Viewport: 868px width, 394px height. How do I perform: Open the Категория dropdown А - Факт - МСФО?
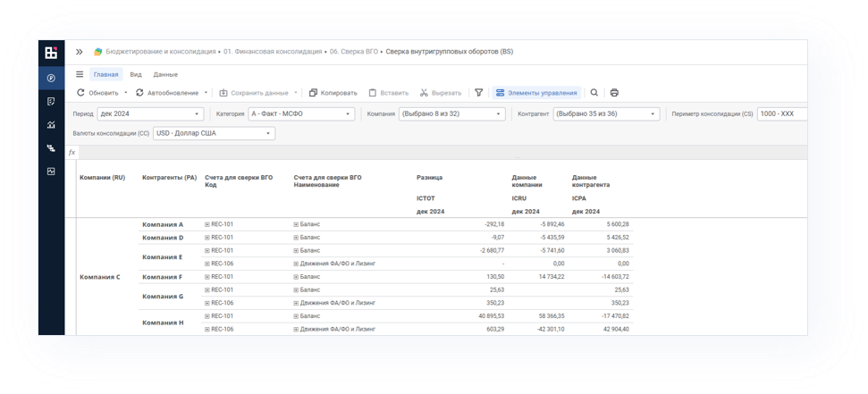[301, 114]
